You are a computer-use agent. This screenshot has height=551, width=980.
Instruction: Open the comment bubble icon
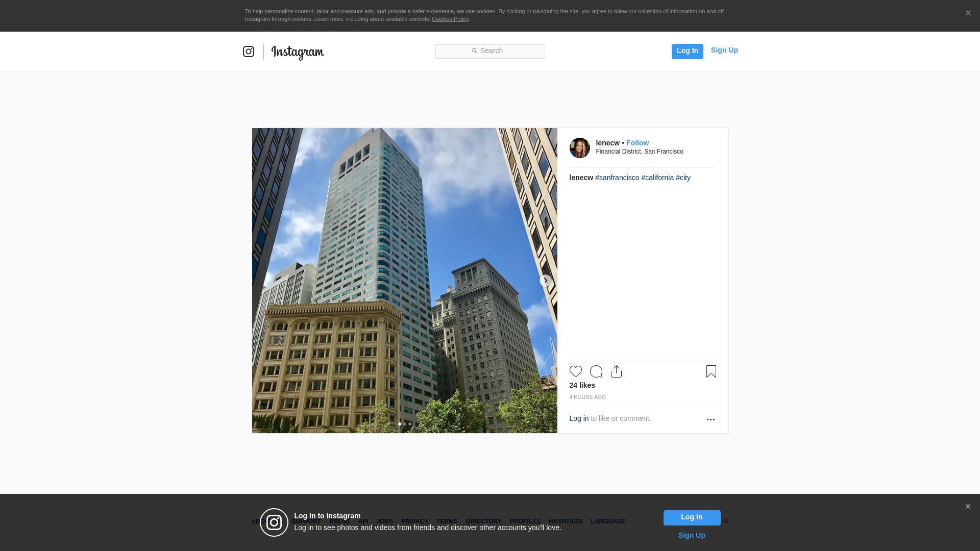click(596, 371)
